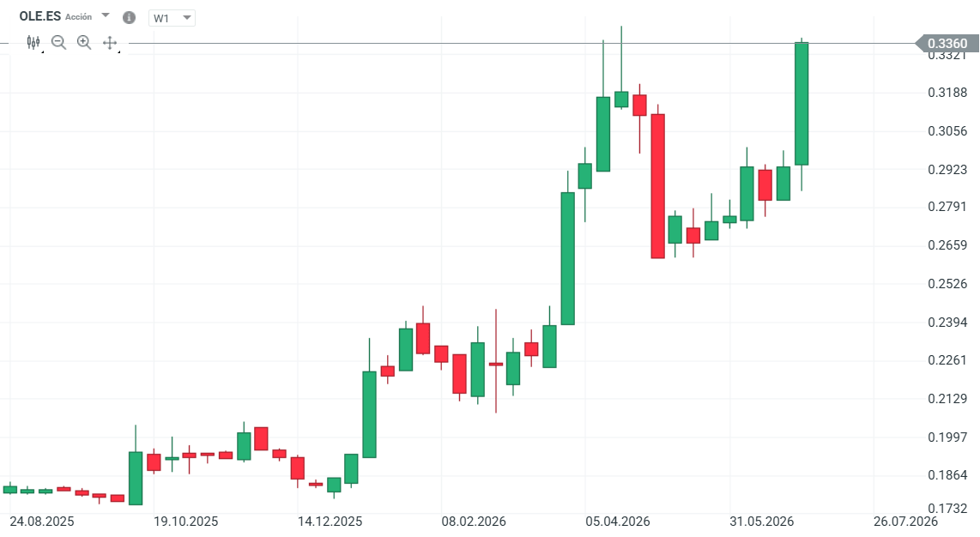Click the 0.2526 price axis label
This screenshot has height=537, width=980.
coord(947,284)
